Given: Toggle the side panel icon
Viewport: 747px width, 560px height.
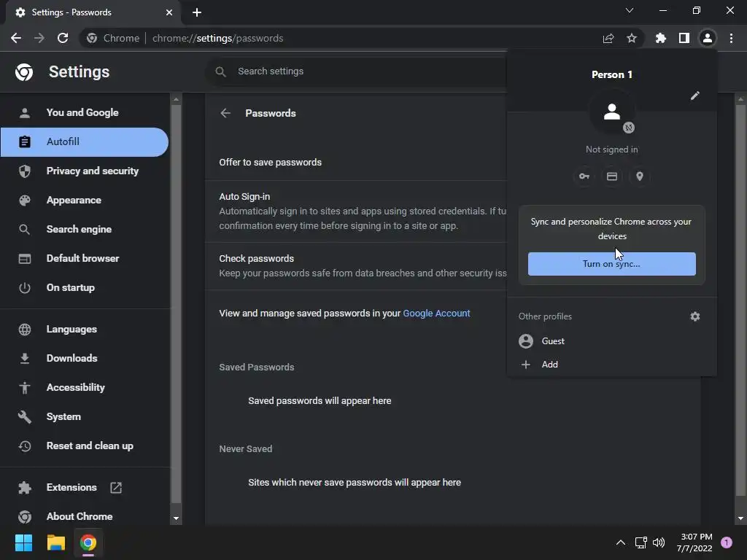Looking at the screenshot, I should click(x=684, y=38).
